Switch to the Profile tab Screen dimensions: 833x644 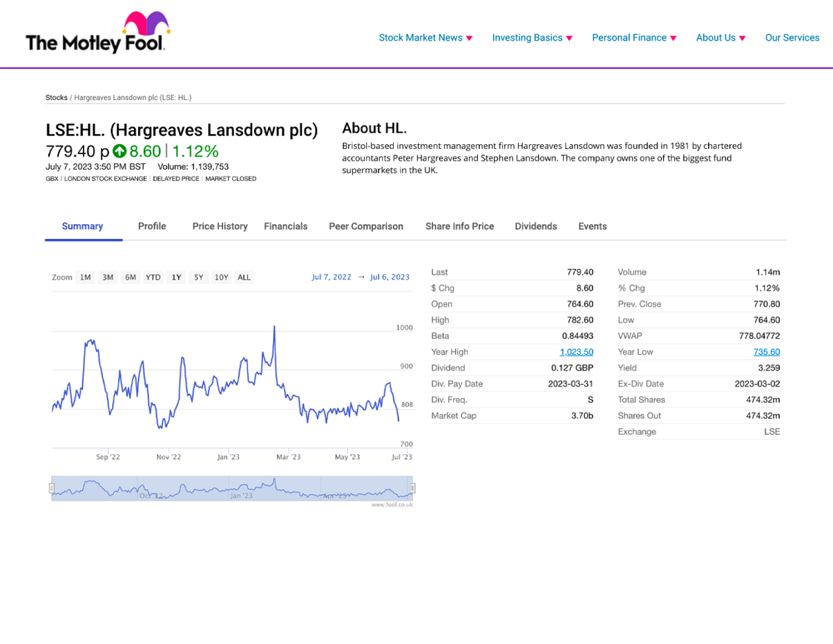point(152,226)
